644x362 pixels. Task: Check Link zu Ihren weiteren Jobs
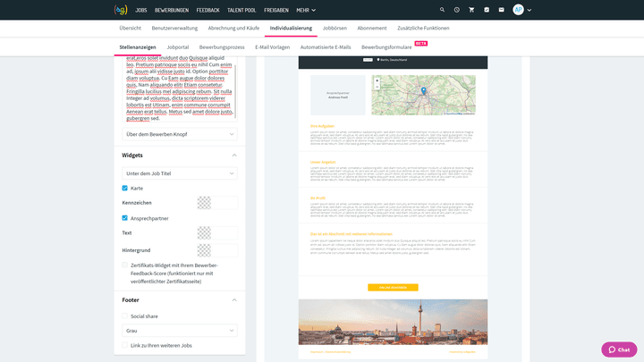pyautogui.click(x=125, y=345)
